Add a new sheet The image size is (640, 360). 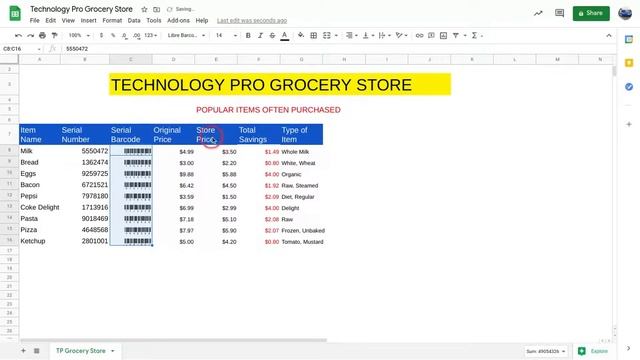coord(23,351)
